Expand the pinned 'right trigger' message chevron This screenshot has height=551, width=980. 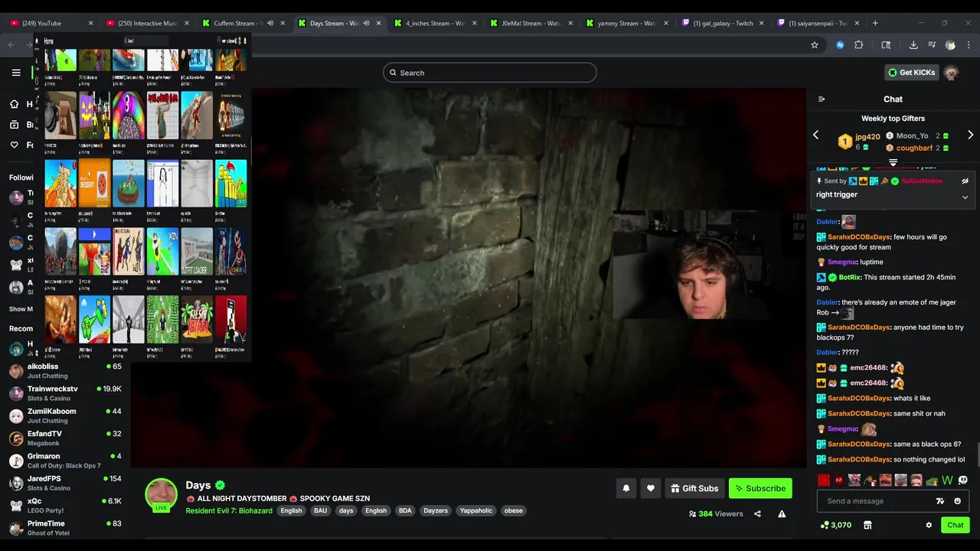coord(965,197)
